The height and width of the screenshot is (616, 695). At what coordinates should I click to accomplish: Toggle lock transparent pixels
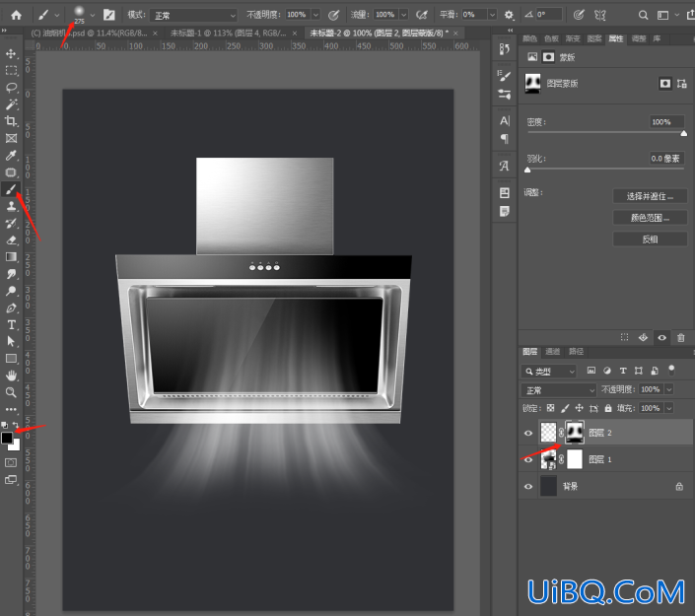(x=550, y=408)
